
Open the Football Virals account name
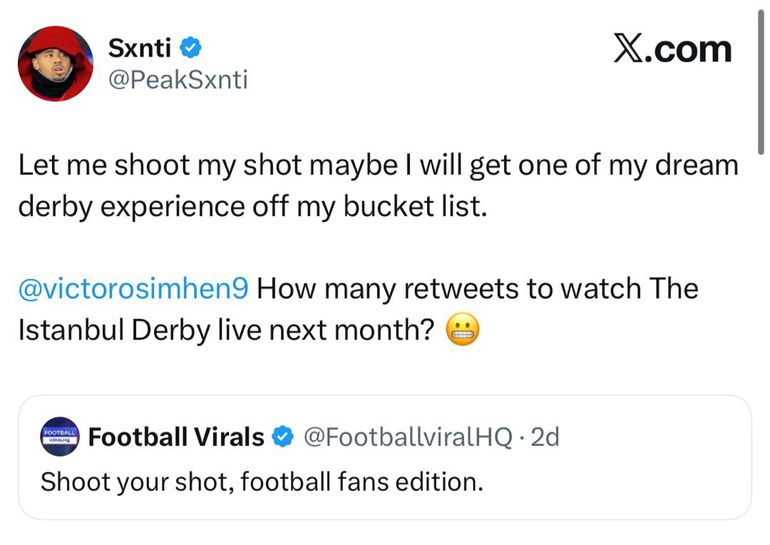coord(176,437)
